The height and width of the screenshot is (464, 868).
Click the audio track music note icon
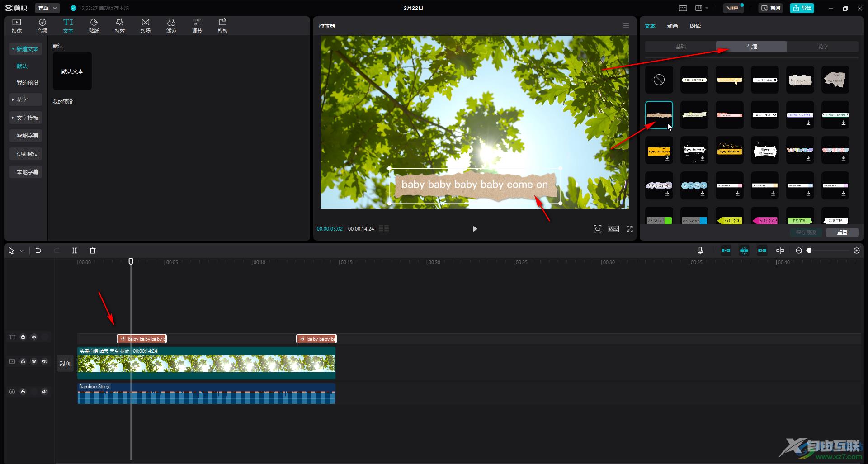click(12, 392)
